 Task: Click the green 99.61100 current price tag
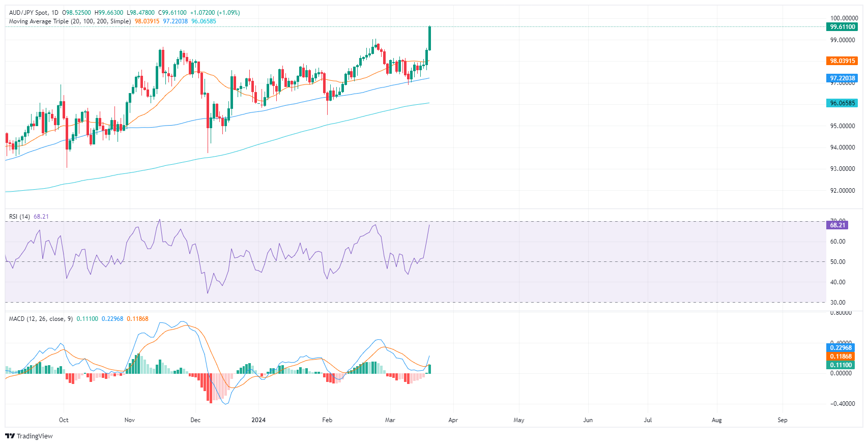point(843,27)
